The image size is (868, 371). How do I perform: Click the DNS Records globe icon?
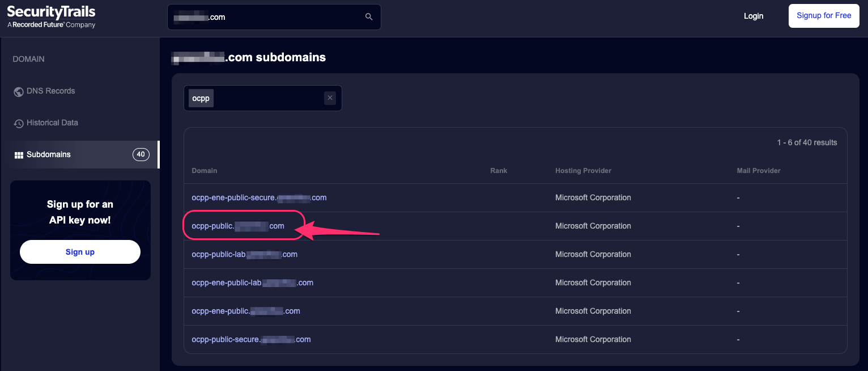(19, 91)
